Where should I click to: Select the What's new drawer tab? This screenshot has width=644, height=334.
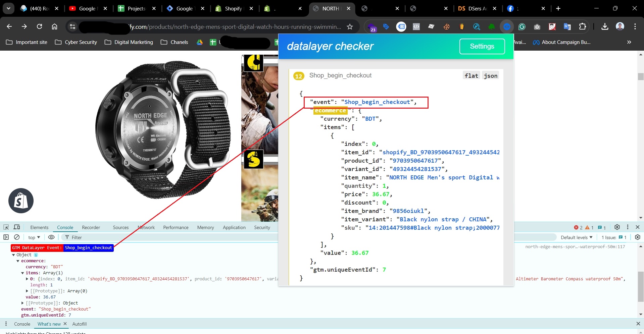[49, 324]
